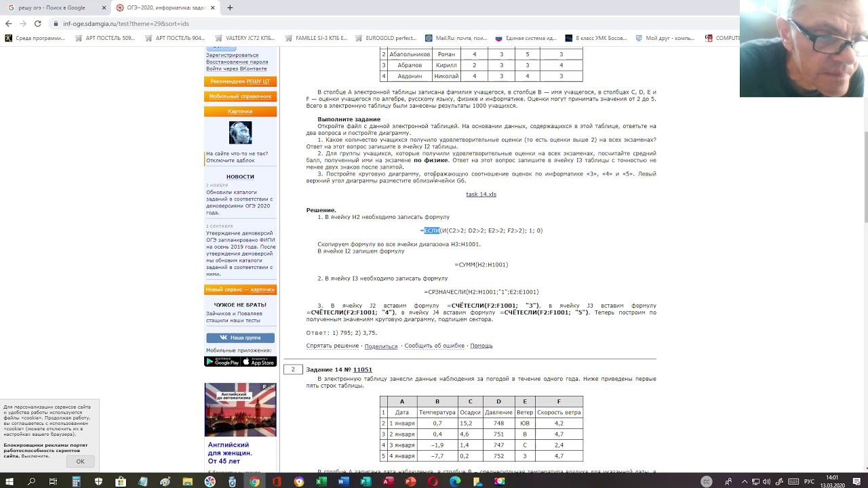Open the '8 класс УМК Босов...' bookmark
This screenshot has width=868, height=488.
tap(596, 38)
